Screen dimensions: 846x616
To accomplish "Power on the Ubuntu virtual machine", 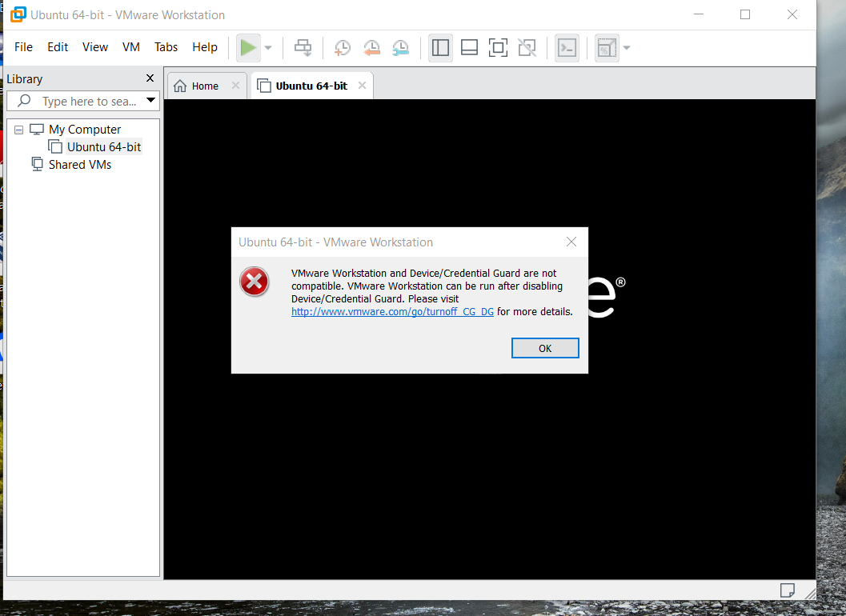I will click(x=248, y=47).
